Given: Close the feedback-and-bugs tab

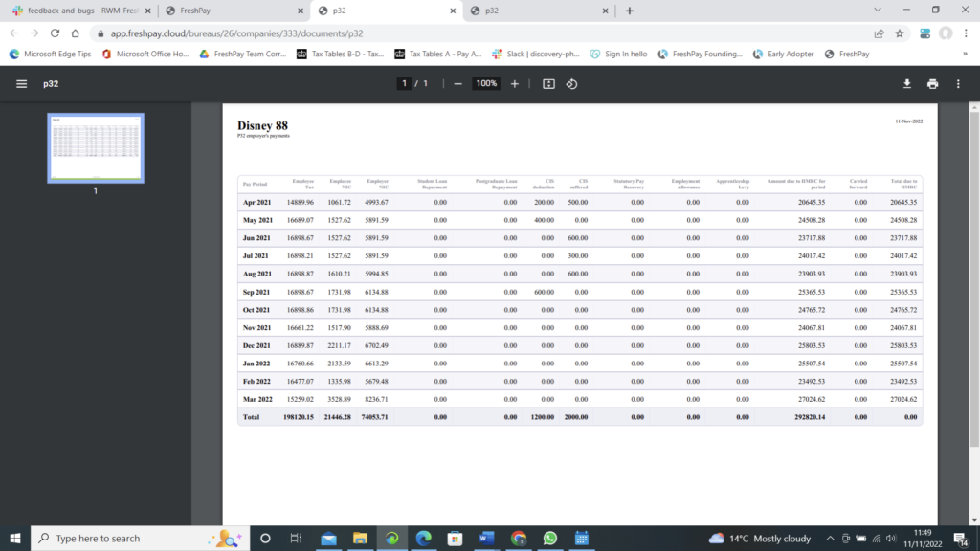Looking at the screenshot, I should [x=148, y=11].
